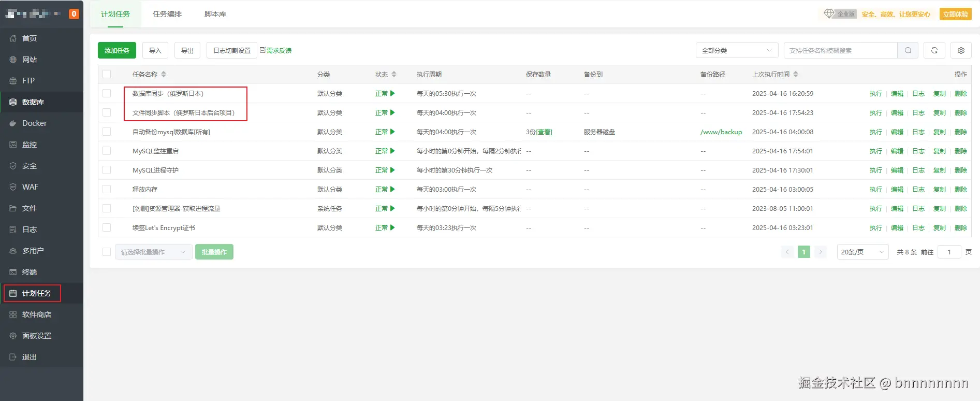This screenshot has height=401, width=980.
Task: Click 执行 for the 数据库同步 task
Action: (876, 93)
